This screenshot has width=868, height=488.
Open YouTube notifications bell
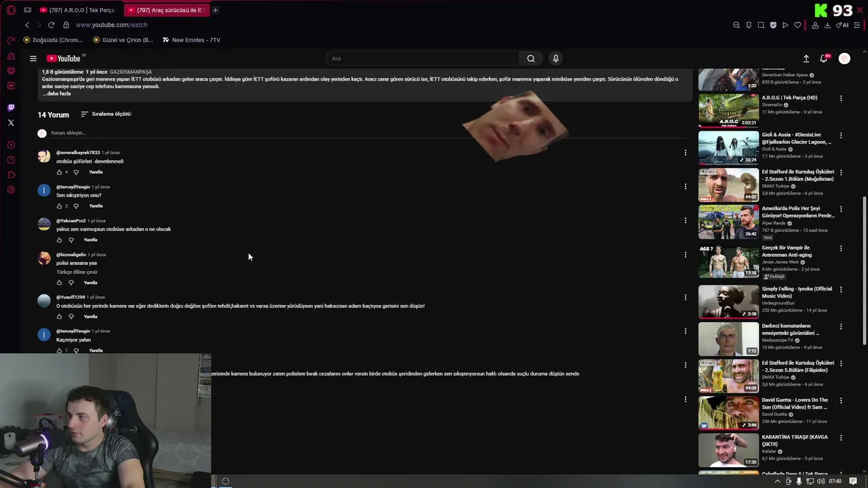click(x=824, y=58)
